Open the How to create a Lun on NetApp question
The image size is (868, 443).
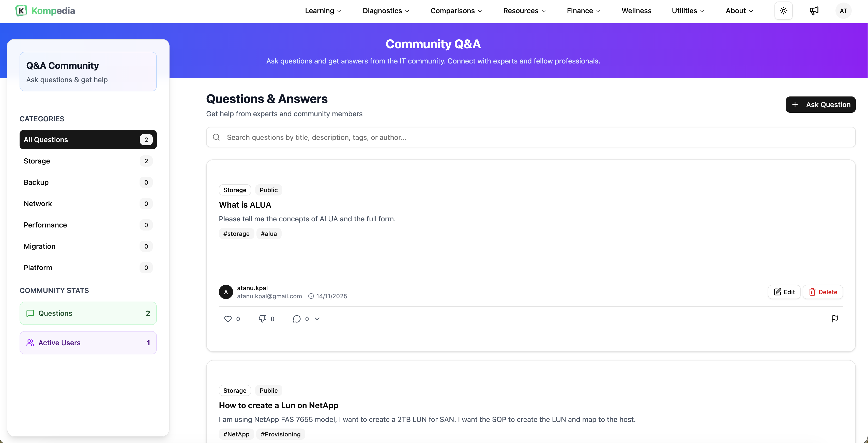(278, 405)
